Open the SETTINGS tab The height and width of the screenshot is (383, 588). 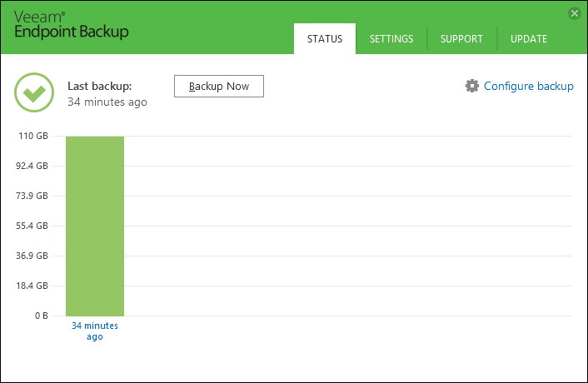[x=391, y=39]
